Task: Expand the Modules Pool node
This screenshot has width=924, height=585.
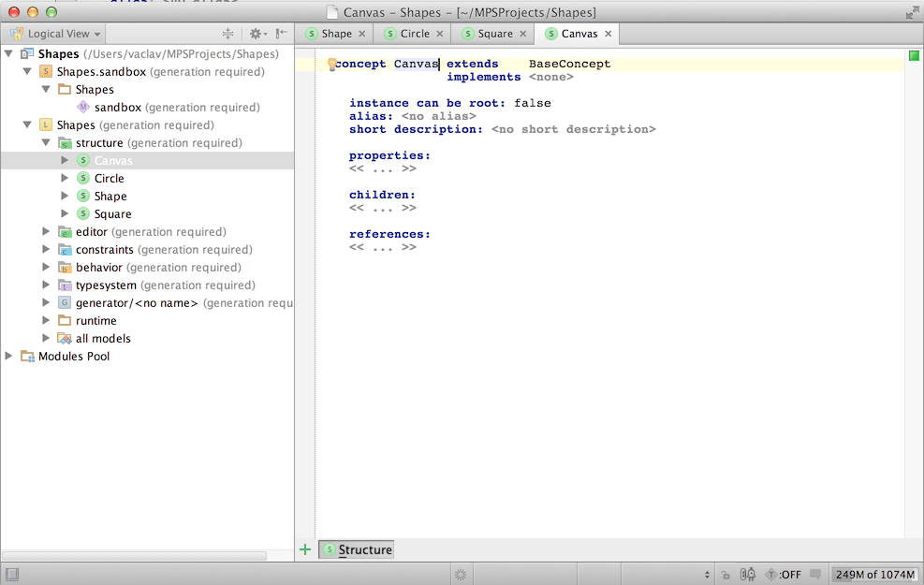Action: tap(9, 356)
